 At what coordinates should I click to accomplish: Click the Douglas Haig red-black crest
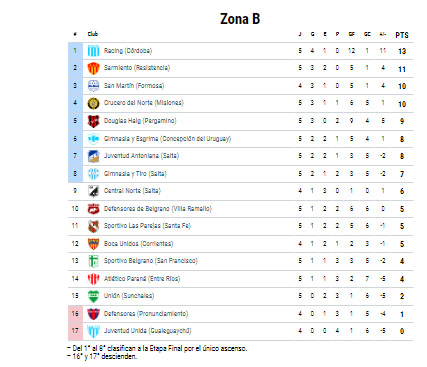[x=93, y=121]
